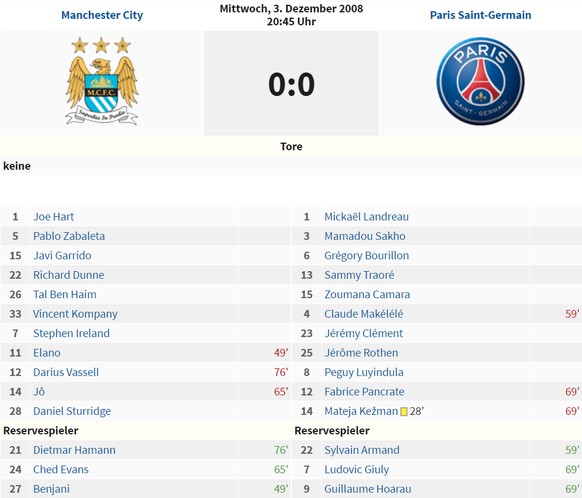Click on Elano in the lineup
The width and height of the screenshot is (582, 498).
click(47, 353)
